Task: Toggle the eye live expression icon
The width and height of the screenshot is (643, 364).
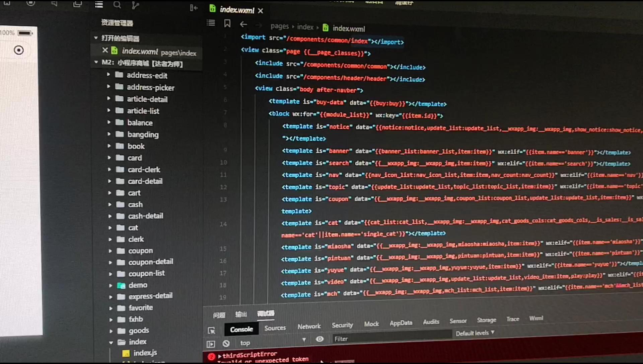Action: click(320, 339)
